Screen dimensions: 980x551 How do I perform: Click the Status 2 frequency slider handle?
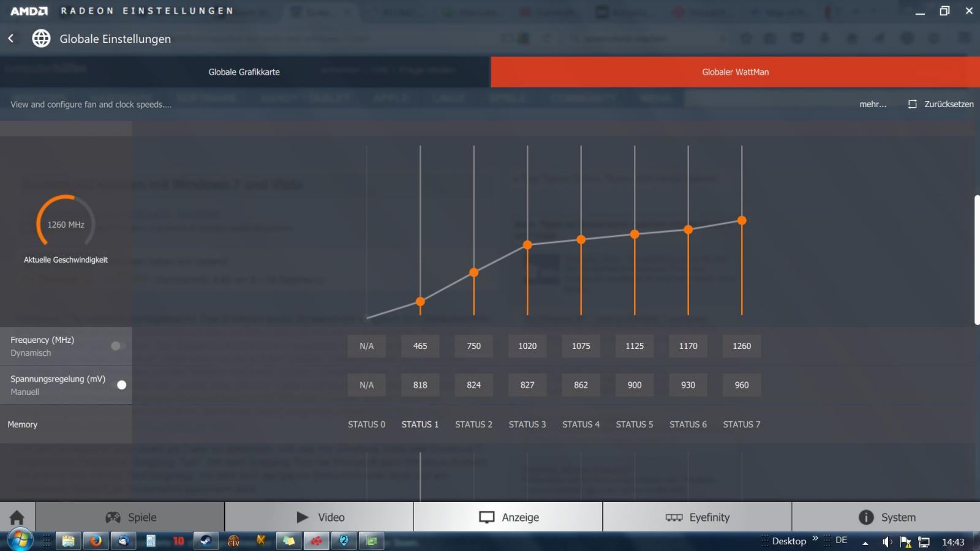[473, 272]
